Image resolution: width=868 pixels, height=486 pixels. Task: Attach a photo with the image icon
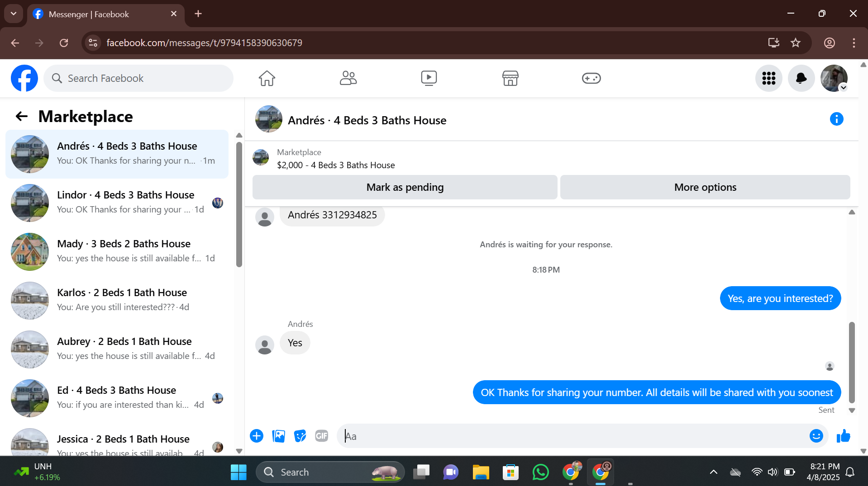pyautogui.click(x=278, y=436)
